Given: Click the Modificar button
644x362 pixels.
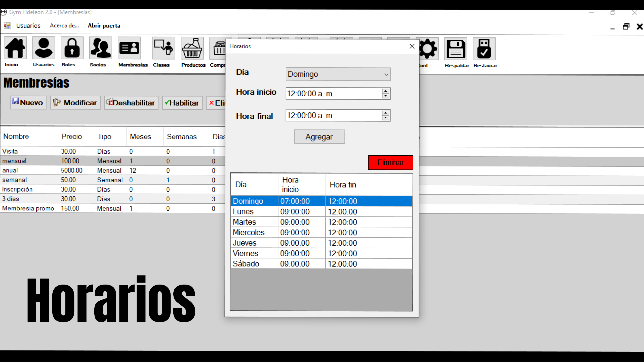Looking at the screenshot, I should 75,103.
